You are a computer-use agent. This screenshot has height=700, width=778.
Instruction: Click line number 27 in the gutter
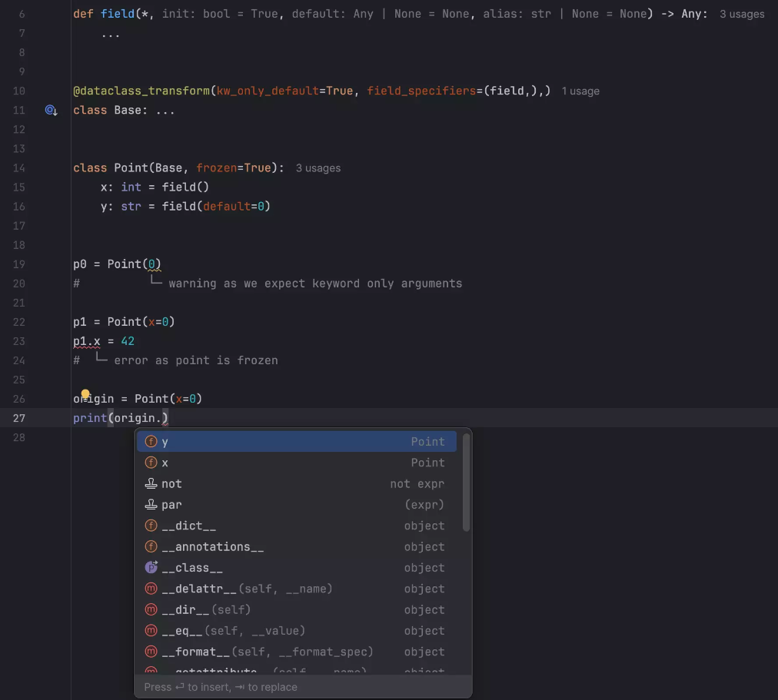(x=19, y=419)
